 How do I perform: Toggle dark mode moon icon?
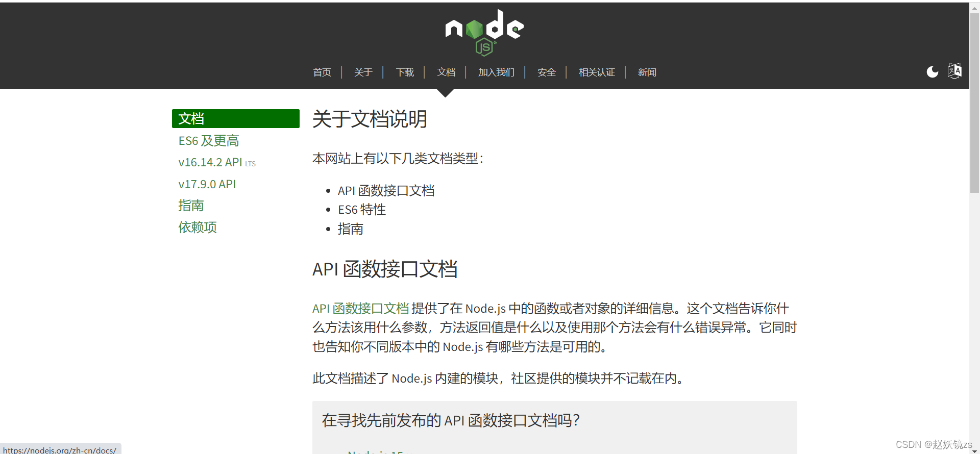click(x=932, y=72)
